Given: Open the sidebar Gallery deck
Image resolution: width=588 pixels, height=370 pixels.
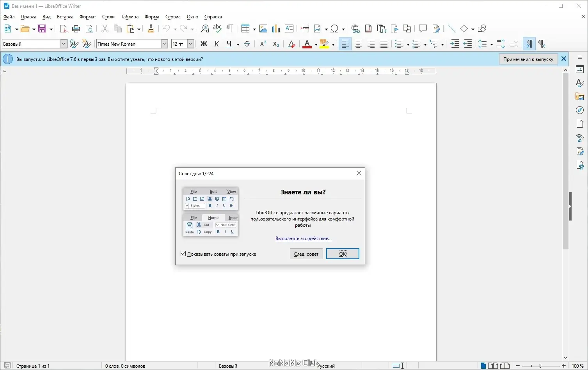Looking at the screenshot, I should click(x=580, y=96).
